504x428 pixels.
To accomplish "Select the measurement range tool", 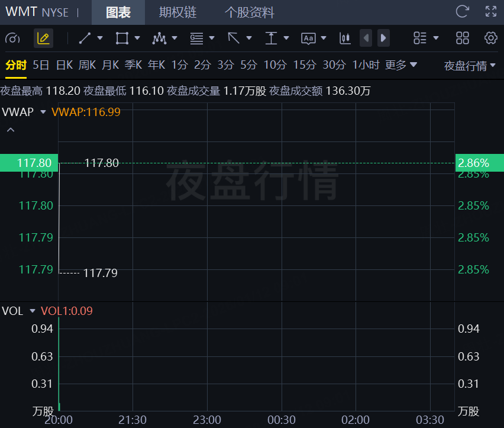I will pyautogui.click(x=271, y=38).
